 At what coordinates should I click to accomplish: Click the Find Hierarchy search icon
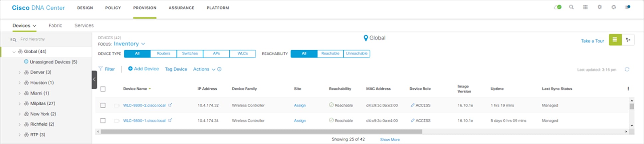[13, 40]
